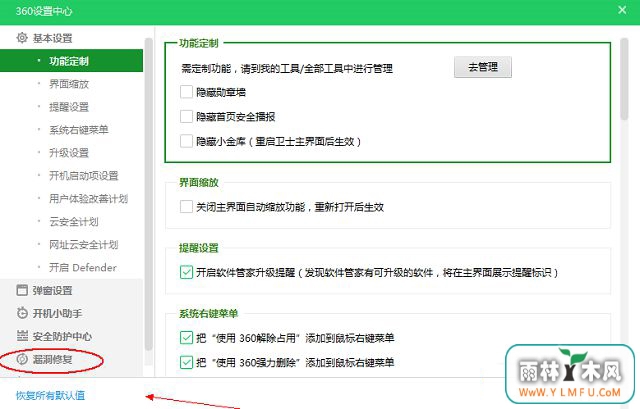The height and width of the screenshot is (409, 640).
Task: Go to 提醒设置 in sidebar
Action: click(69, 107)
